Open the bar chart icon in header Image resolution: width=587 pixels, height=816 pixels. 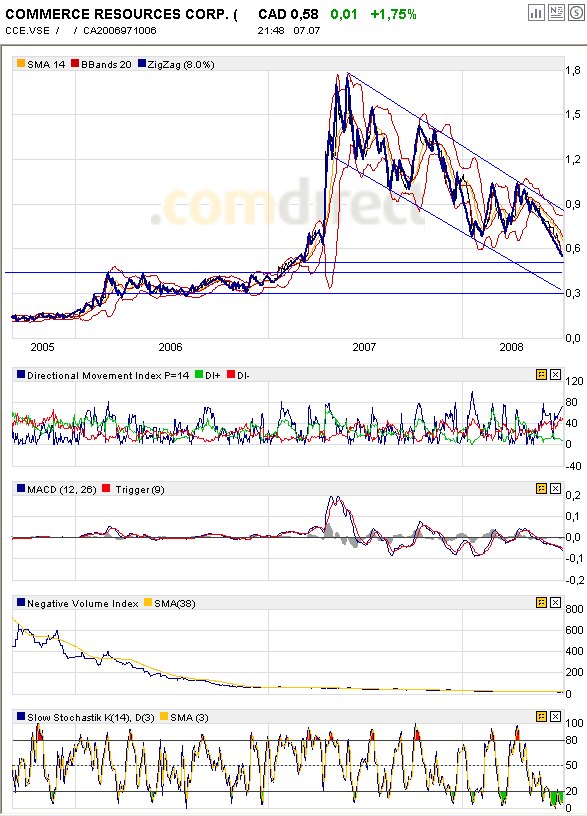pyautogui.click(x=536, y=13)
